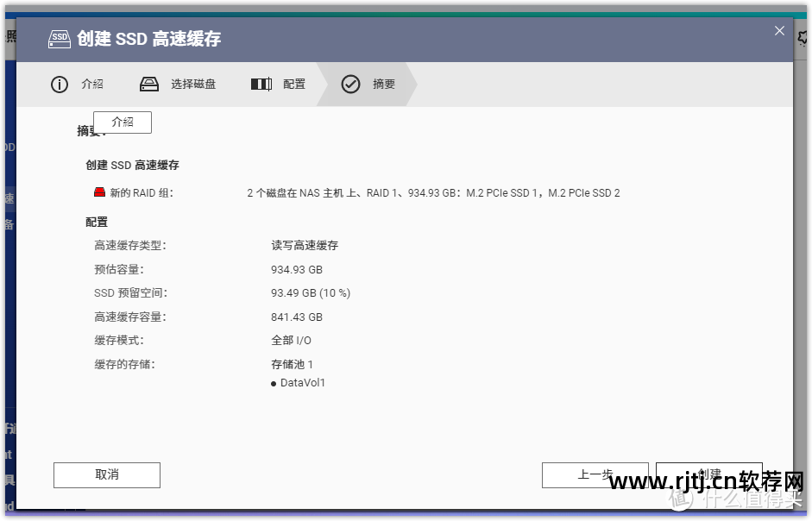Click the info circle icon for 介绍 step
812x521 pixels.
point(59,84)
